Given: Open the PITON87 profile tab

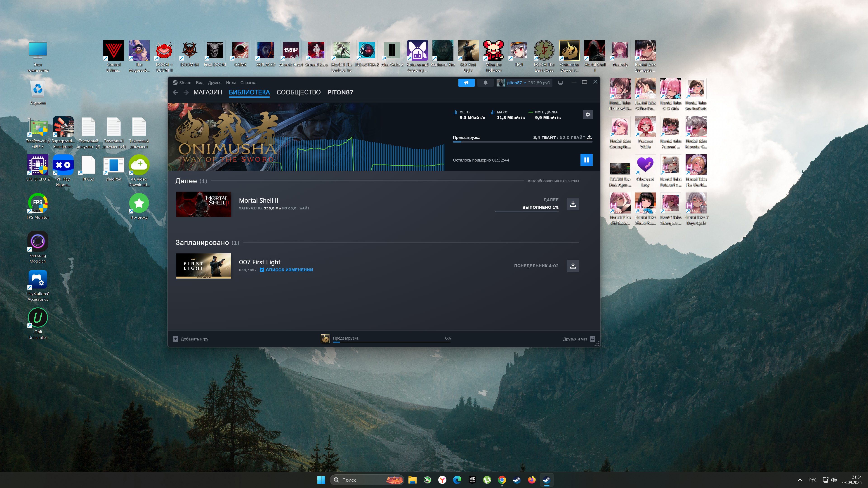Looking at the screenshot, I should pos(340,92).
